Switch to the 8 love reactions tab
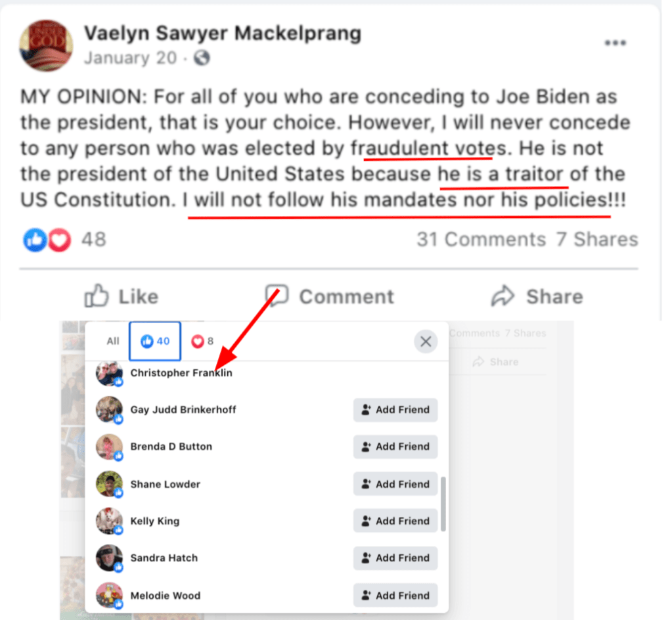This screenshot has width=672, height=620. pyautogui.click(x=202, y=341)
